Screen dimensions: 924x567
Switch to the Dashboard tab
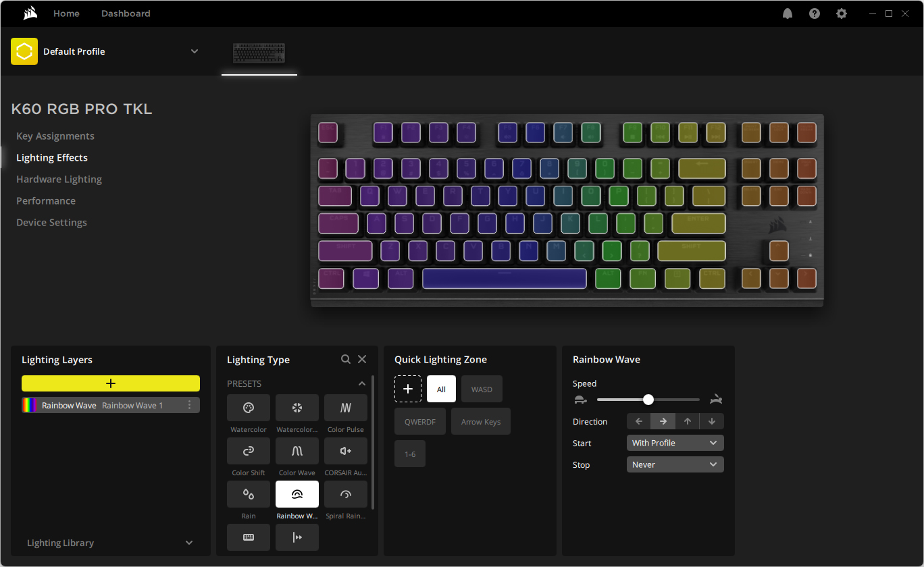126,13
